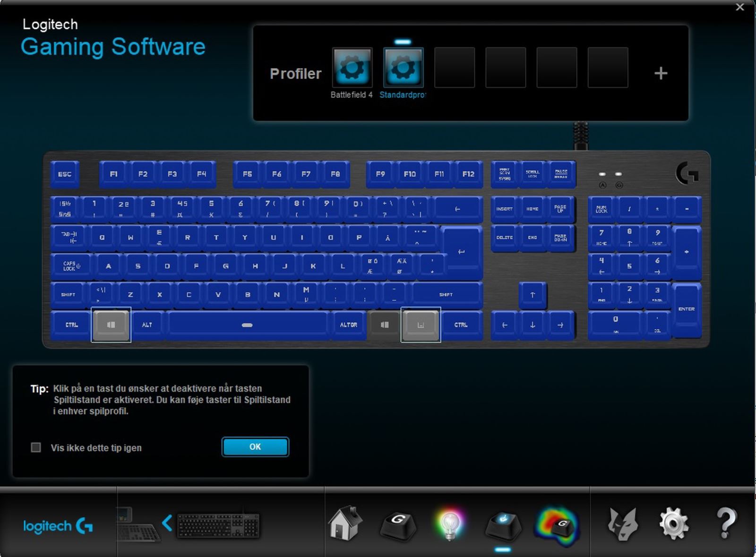The height and width of the screenshot is (557, 756).
Task: Toggle the F9 key
Action: 380,174
